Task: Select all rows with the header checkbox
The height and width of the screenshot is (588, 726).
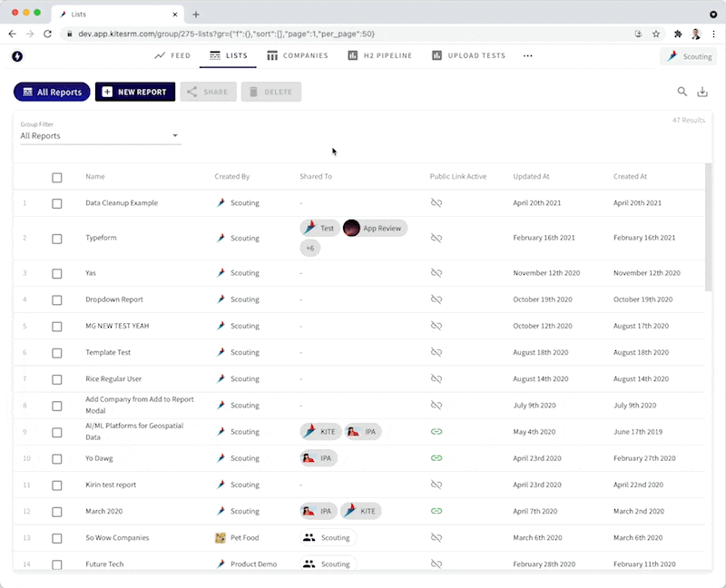Action: [x=56, y=178]
